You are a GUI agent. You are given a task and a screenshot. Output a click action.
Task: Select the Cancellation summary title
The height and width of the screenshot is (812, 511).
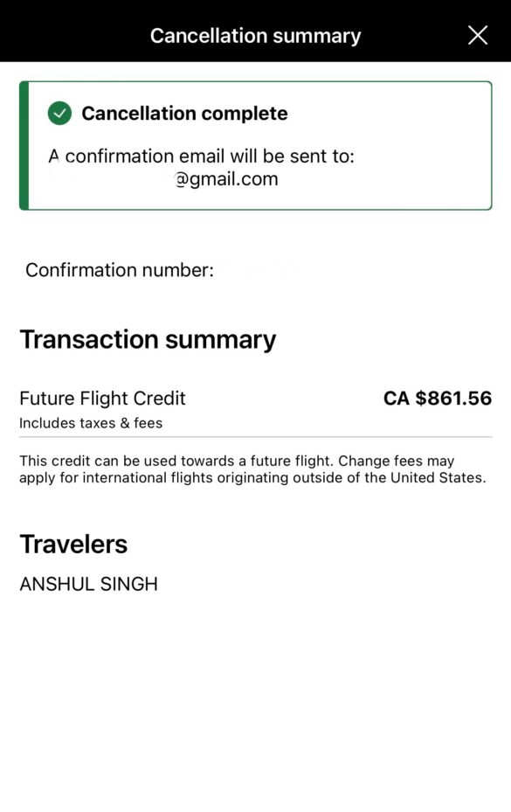click(x=255, y=35)
